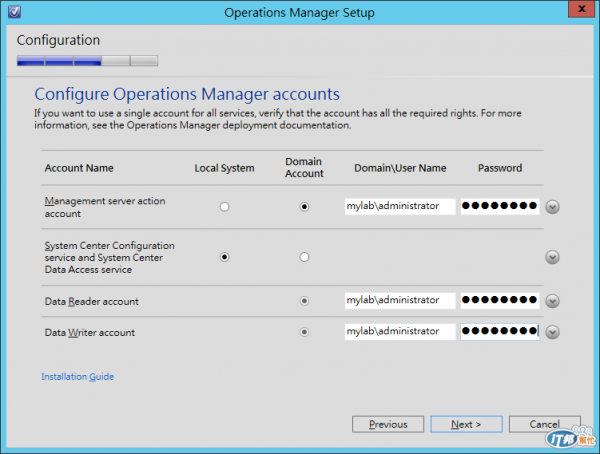
Task: Expand details for Data Reader account
Action: tap(552, 301)
